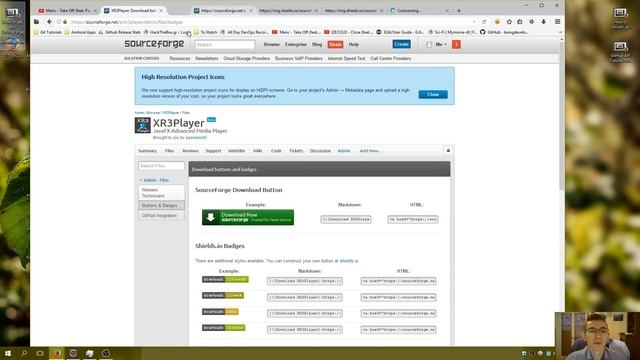Image resolution: width=640 pixels, height=360 pixels.
Task: Open the To Watch bookmark folder
Action: (x=206, y=32)
